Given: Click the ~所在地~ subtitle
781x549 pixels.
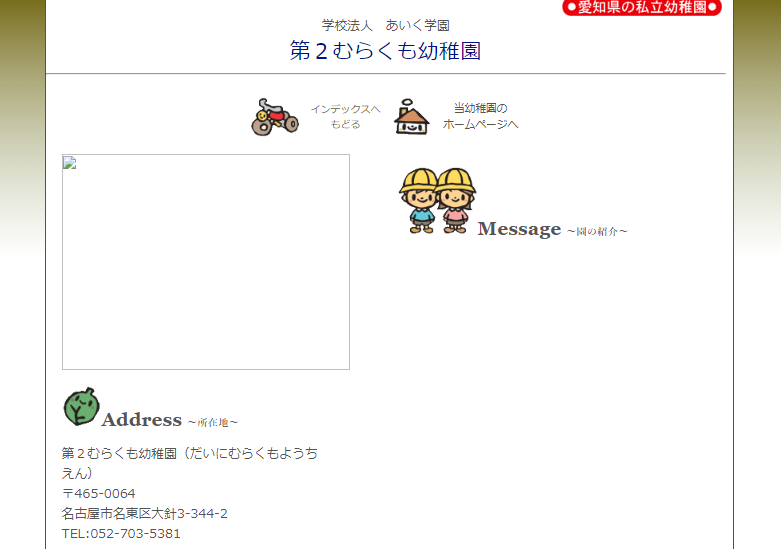Looking at the screenshot, I should coord(213,423).
